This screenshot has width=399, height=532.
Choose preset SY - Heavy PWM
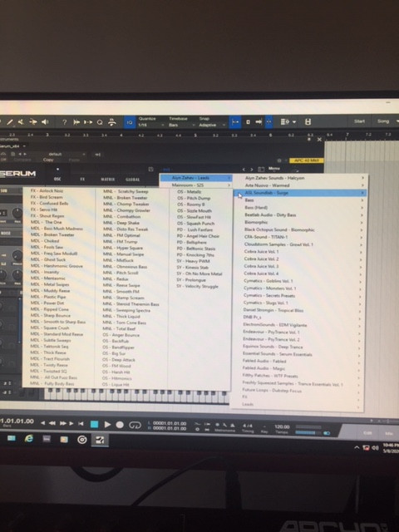tap(193, 261)
